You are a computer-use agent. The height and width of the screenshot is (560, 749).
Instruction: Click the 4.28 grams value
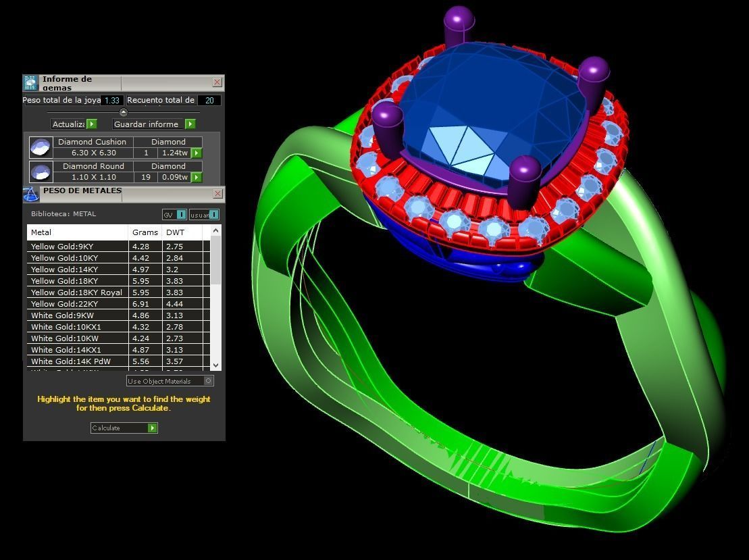pyautogui.click(x=141, y=247)
